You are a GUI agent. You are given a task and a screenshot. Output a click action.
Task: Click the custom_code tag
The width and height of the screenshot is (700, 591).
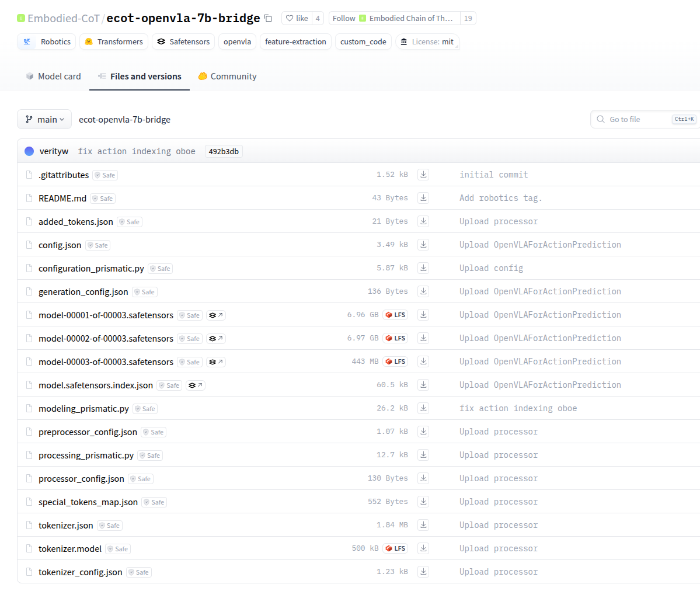click(363, 41)
